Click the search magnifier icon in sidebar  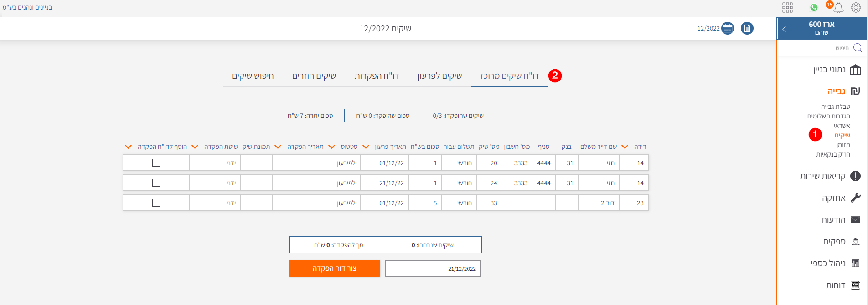pyautogui.click(x=857, y=48)
